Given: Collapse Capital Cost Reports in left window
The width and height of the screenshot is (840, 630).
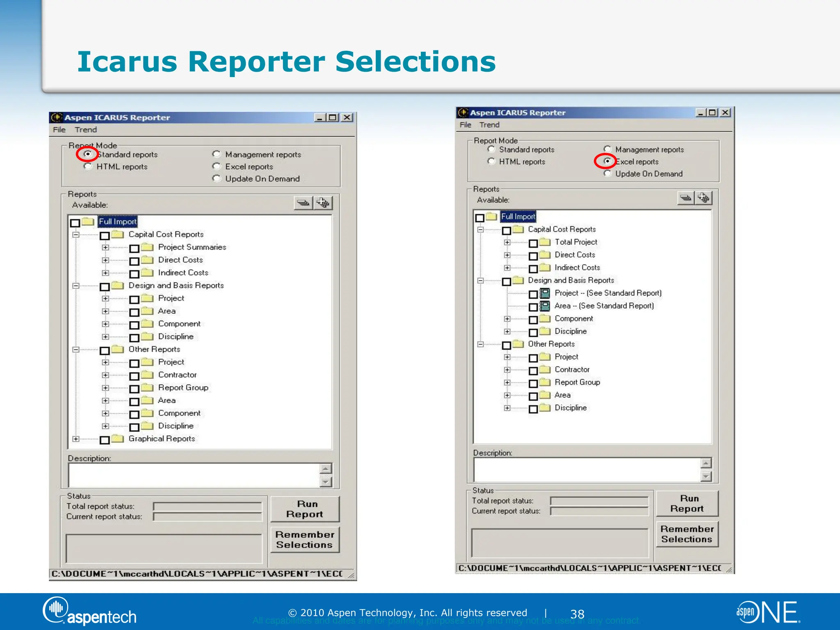Looking at the screenshot, I should coord(76,235).
